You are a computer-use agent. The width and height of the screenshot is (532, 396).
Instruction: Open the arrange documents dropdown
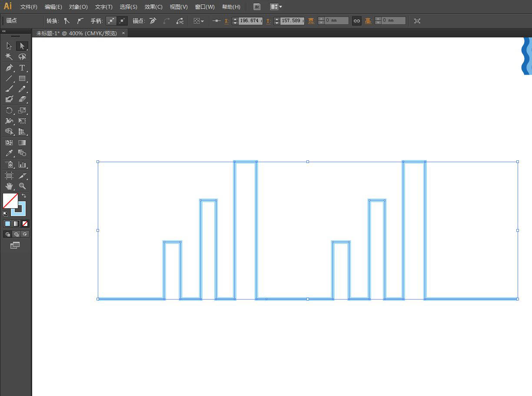(276, 7)
